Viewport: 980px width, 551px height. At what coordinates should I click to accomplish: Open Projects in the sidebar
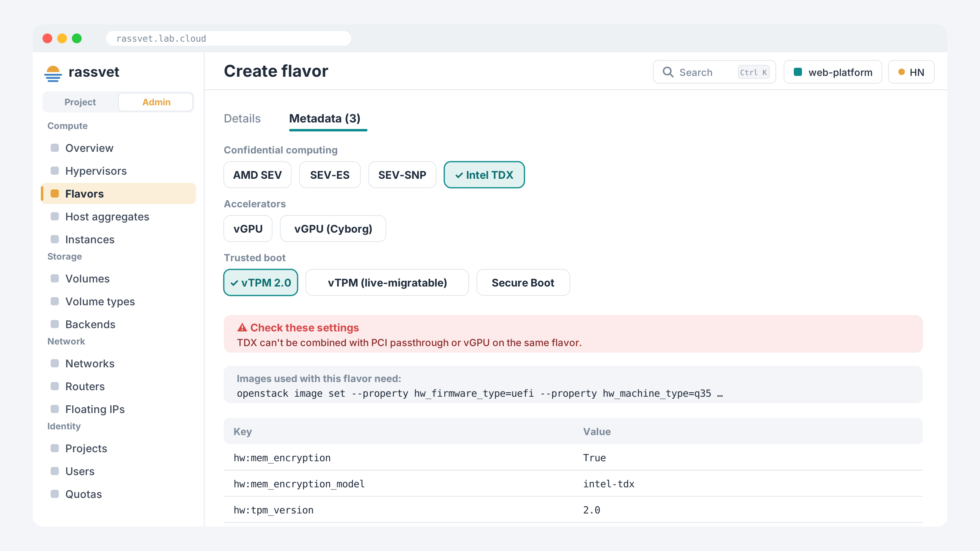tap(118, 448)
